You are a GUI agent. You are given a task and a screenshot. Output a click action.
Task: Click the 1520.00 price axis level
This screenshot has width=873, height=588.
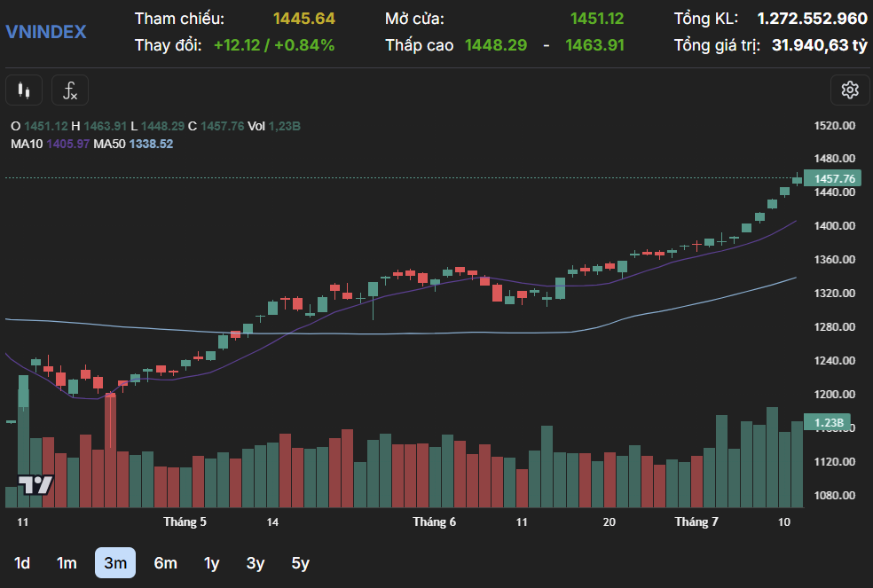click(834, 126)
